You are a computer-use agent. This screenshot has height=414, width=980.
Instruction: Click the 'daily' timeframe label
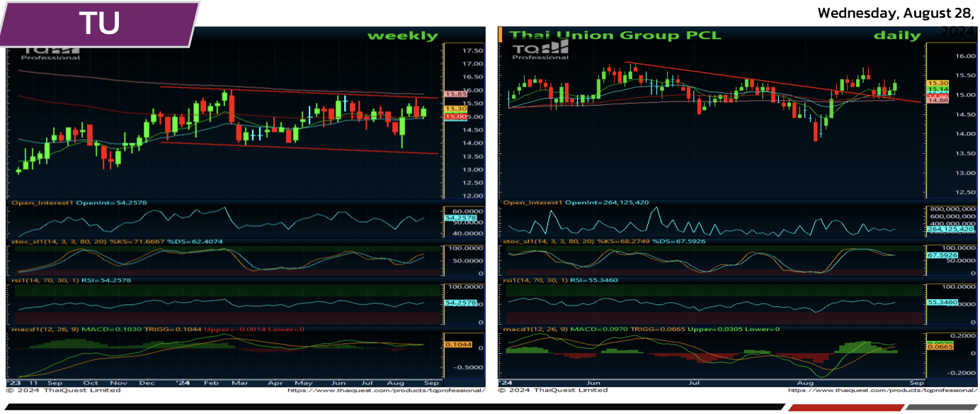pyautogui.click(x=897, y=35)
